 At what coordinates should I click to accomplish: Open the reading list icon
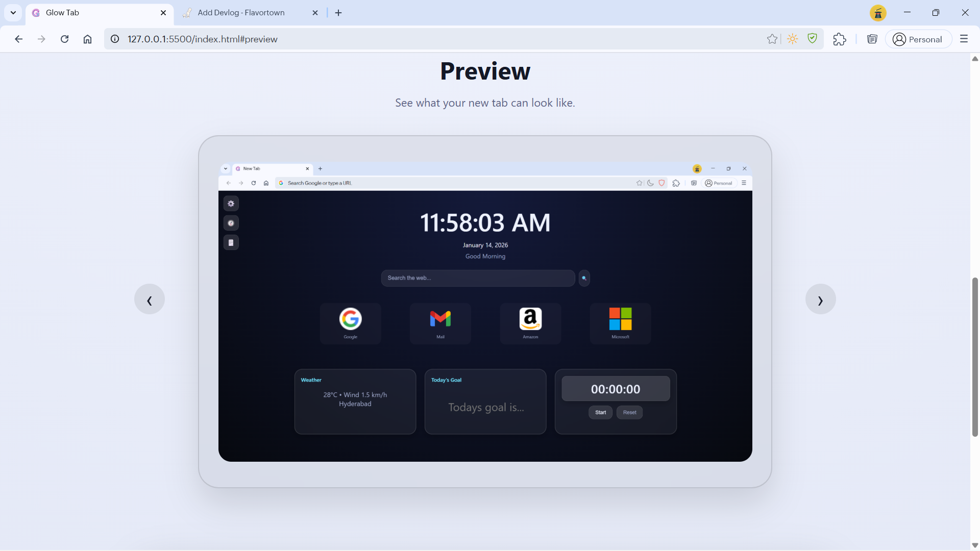tap(872, 39)
